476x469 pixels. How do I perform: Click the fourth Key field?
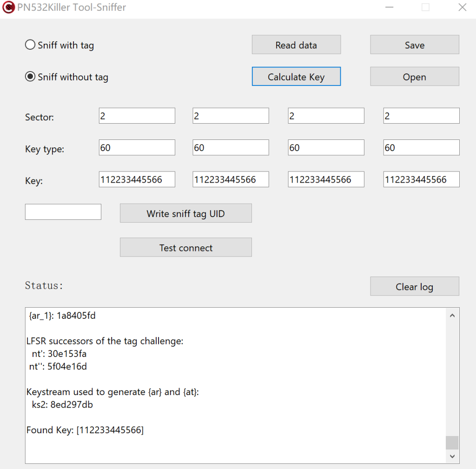[421, 179]
